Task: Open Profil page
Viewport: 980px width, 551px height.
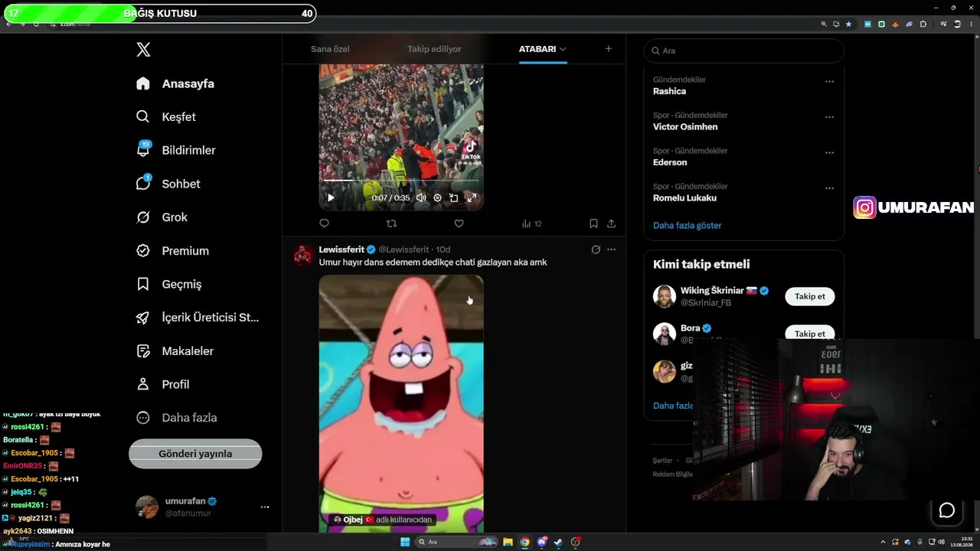Action: (x=162, y=384)
